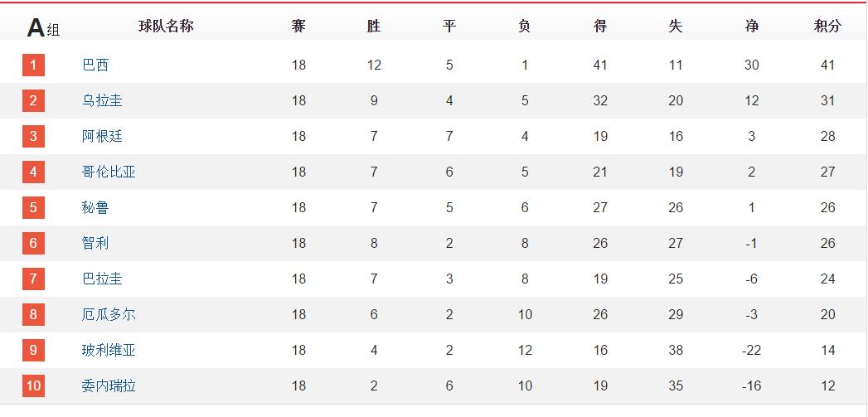Click the 积分 points column header
868x417 pixels.
(x=827, y=27)
